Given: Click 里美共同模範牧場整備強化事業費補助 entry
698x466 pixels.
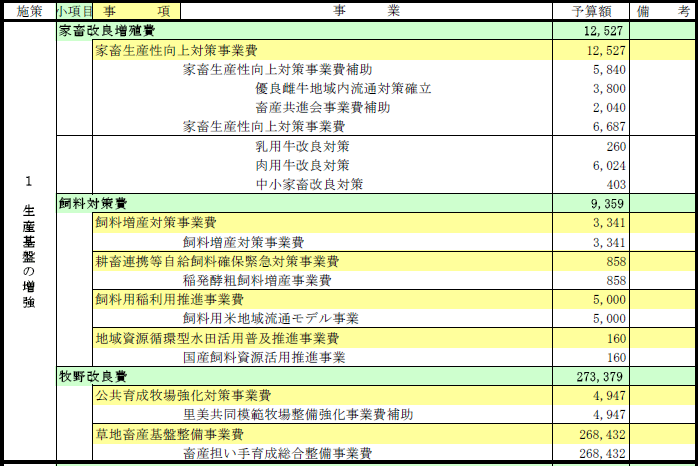Looking at the screenshot, I should click(298, 414).
